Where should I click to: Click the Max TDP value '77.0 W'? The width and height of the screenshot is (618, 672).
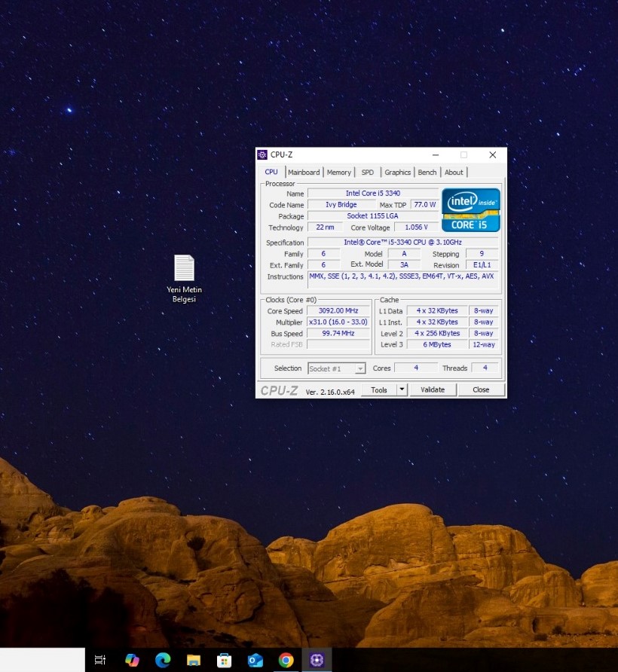[x=424, y=205]
